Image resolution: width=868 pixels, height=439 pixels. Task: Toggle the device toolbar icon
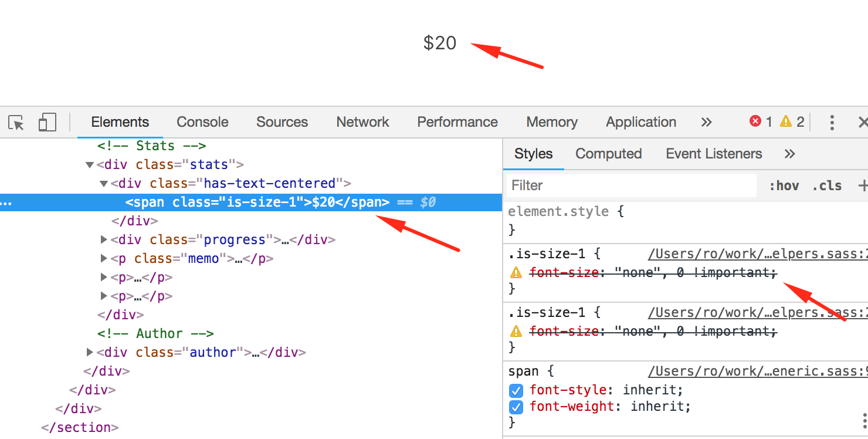(x=47, y=122)
